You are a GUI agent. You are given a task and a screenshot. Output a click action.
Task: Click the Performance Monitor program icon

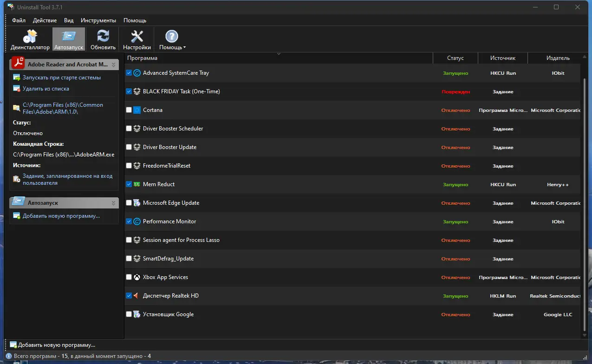point(137,221)
